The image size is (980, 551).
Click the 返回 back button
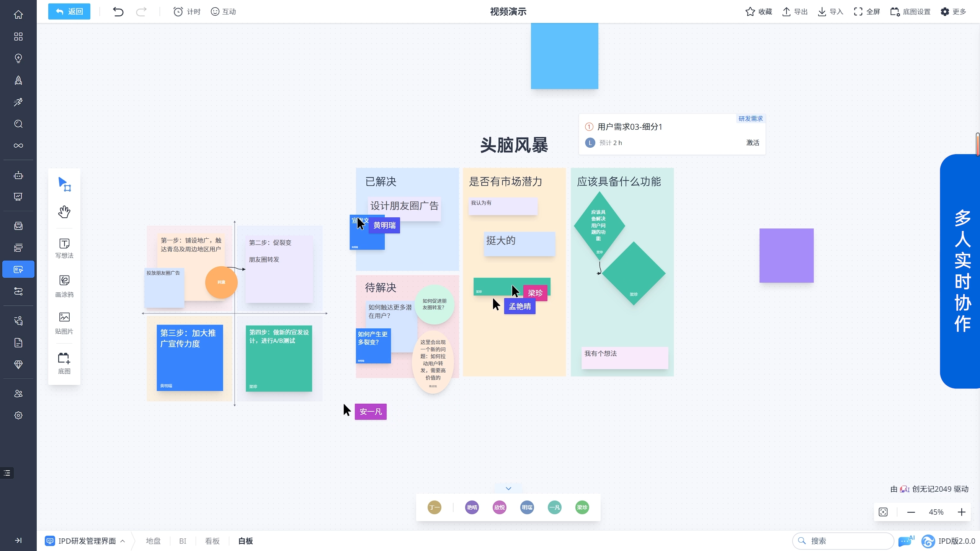click(69, 11)
